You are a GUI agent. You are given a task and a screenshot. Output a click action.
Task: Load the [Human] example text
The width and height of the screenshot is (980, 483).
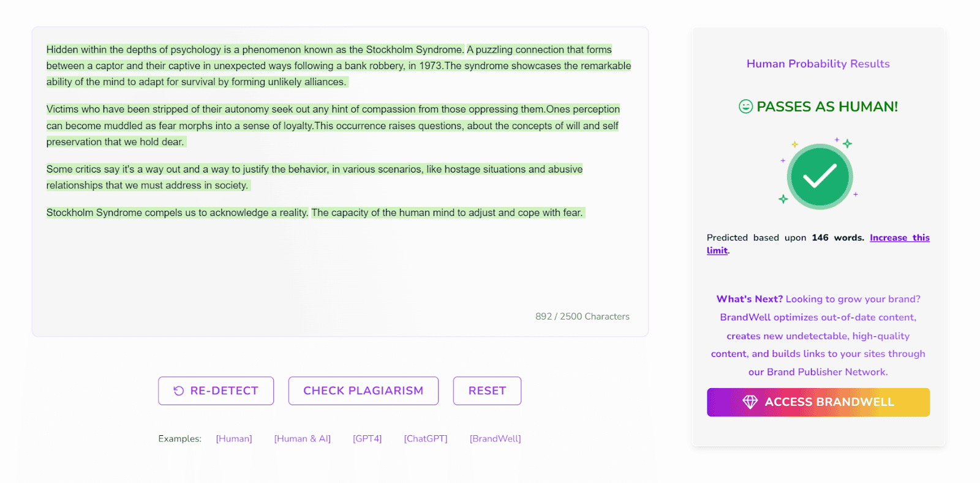(x=234, y=438)
